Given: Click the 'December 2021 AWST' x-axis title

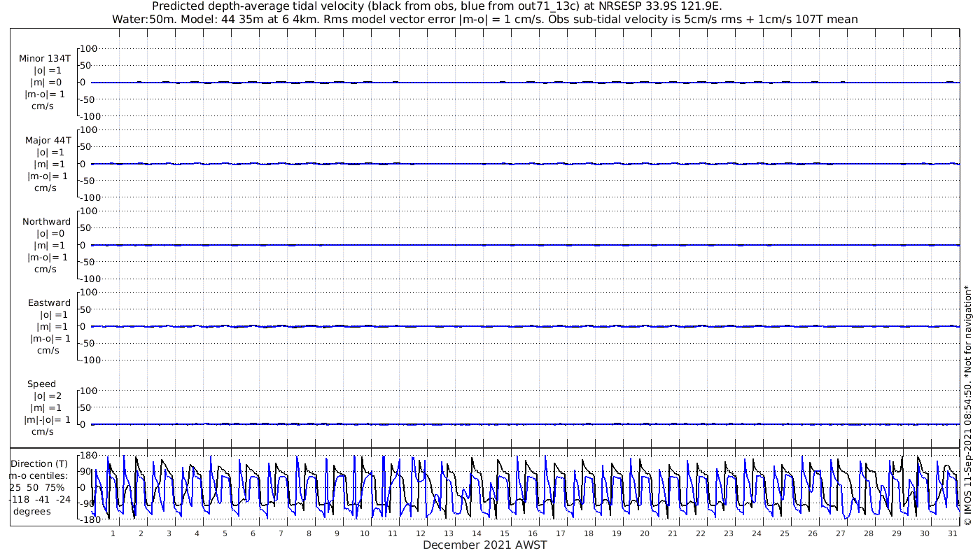Looking at the screenshot, I should click(484, 545).
